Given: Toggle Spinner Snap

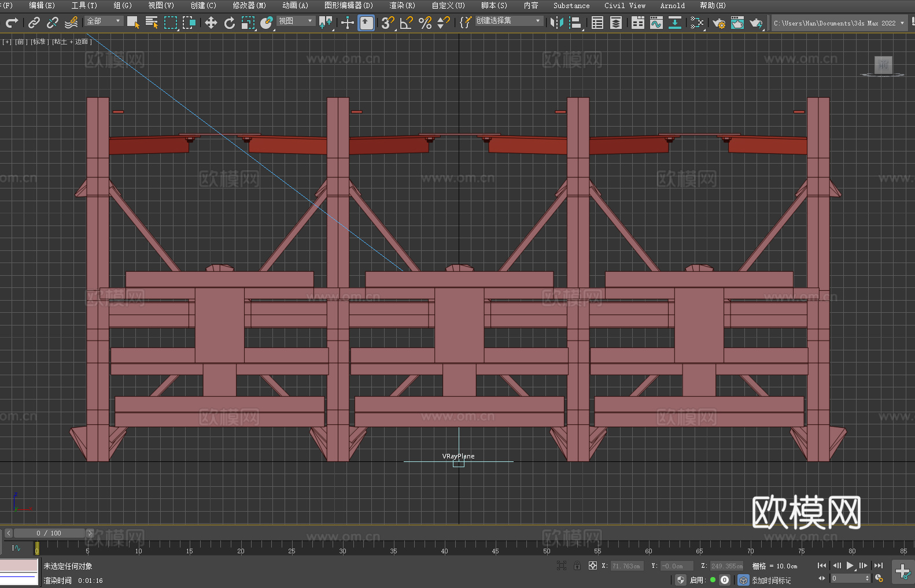Looking at the screenshot, I should point(444,23).
